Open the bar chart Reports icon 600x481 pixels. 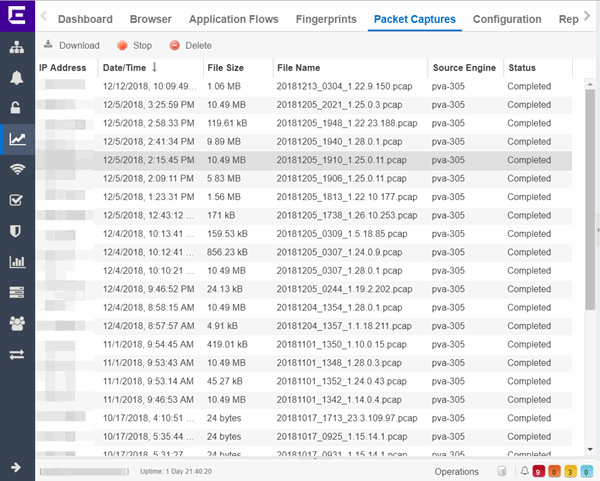tap(16, 262)
